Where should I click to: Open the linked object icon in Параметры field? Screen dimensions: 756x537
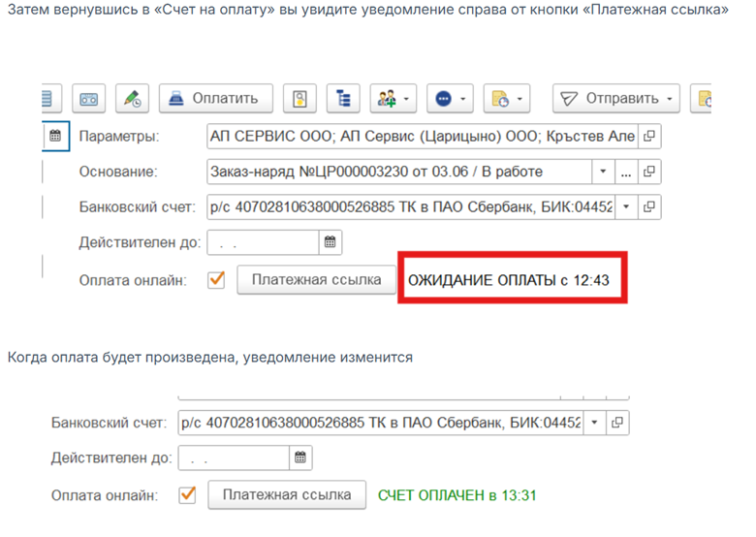[649, 136]
